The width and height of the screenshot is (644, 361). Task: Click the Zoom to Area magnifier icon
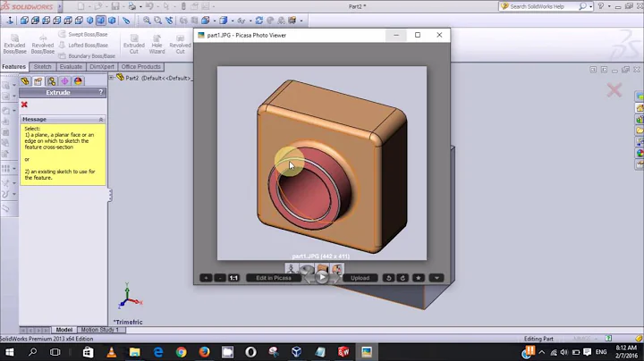click(157, 20)
